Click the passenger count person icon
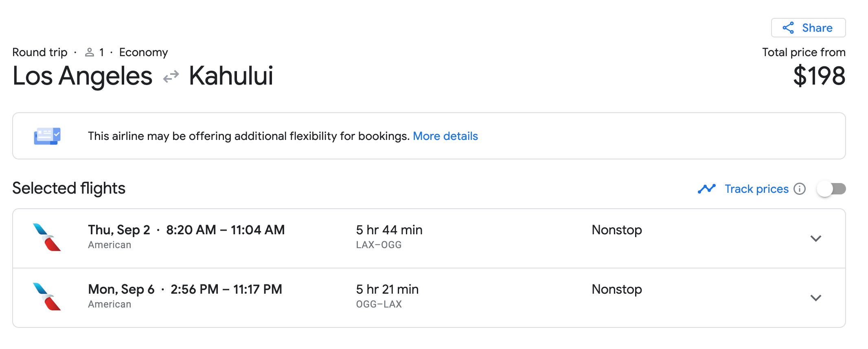 pos(90,52)
